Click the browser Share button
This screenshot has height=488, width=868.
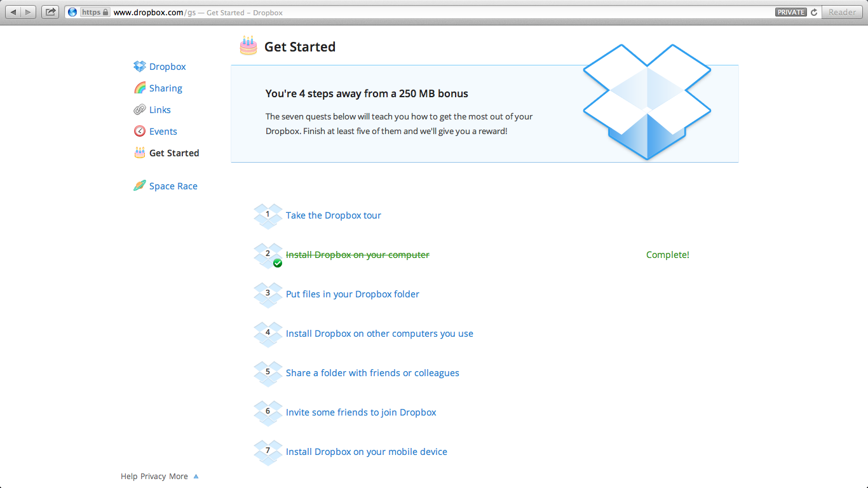coord(51,12)
